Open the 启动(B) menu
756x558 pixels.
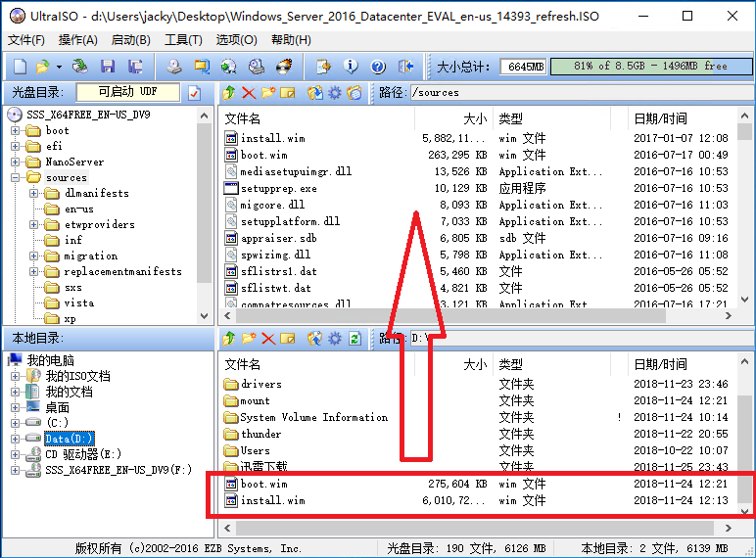(130, 40)
